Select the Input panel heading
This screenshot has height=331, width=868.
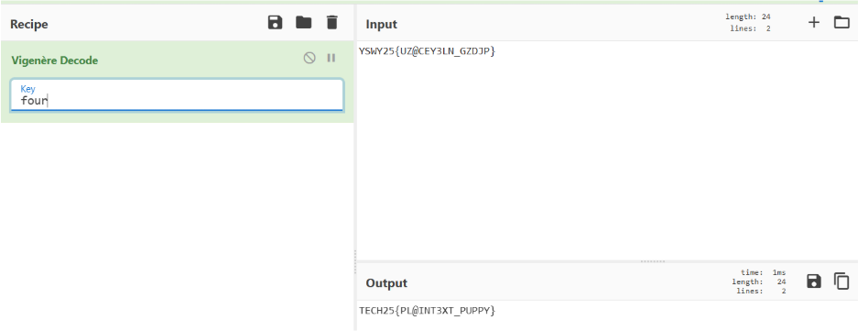click(x=382, y=25)
